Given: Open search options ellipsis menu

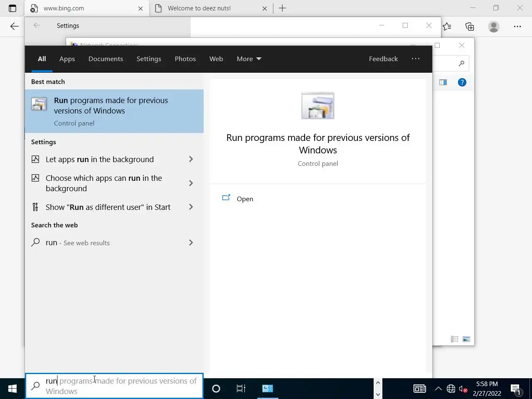Looking at the screenshot, I should (416, 59).
